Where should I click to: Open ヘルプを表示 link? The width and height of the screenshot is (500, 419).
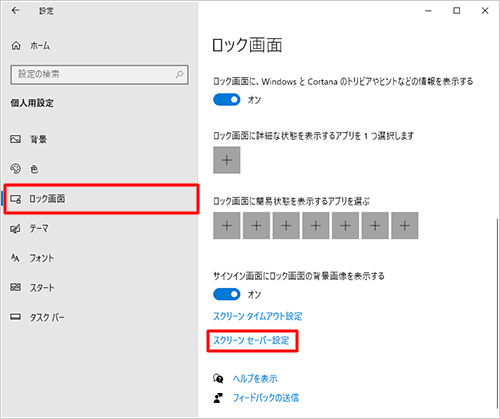tap(255, 379)
